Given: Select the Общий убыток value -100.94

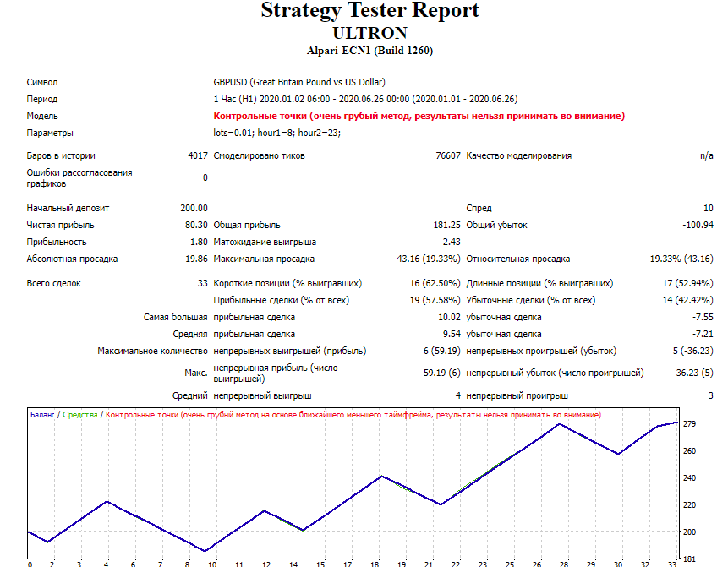Looking at the screenshot, I should (698, 225).
